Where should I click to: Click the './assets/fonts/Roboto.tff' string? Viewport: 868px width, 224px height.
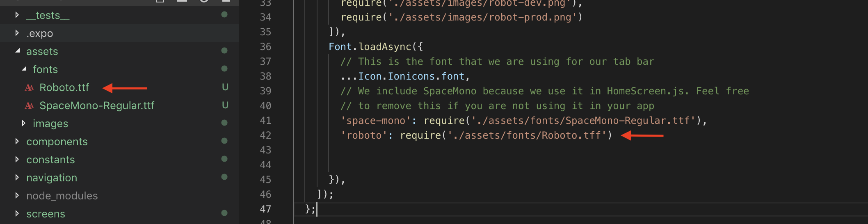click(x=527, y=135)
